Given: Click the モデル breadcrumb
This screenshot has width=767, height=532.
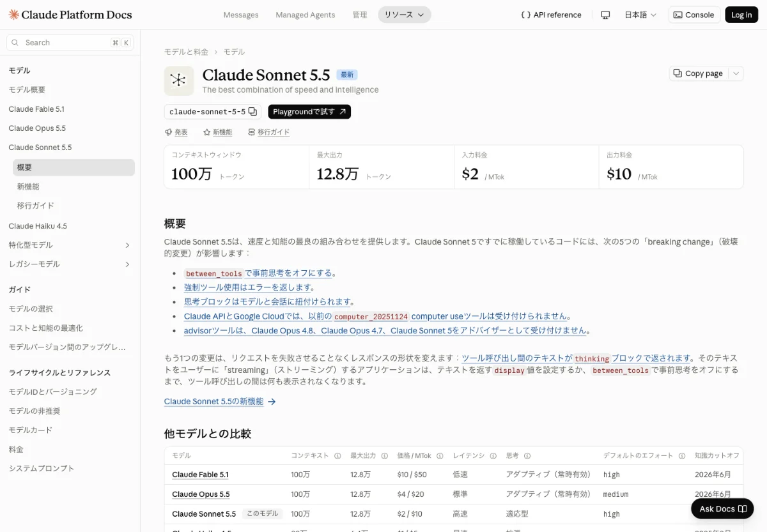Looking at the screenshot, I should click(234, 52).
